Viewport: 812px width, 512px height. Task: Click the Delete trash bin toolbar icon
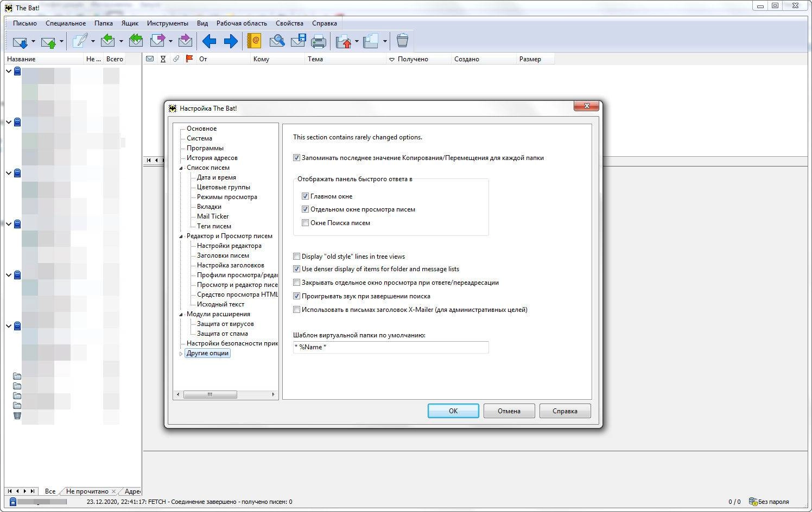402,41
